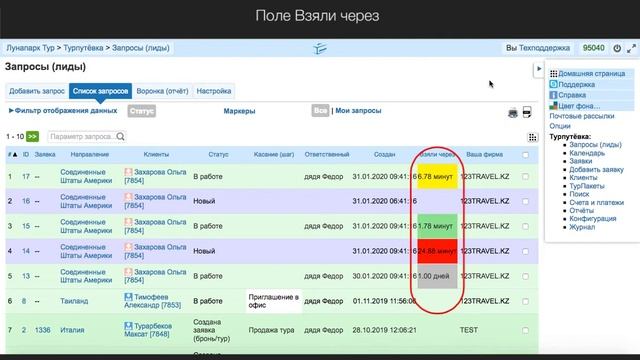Collapse the right sidebar panel arrow

point(539,69)
